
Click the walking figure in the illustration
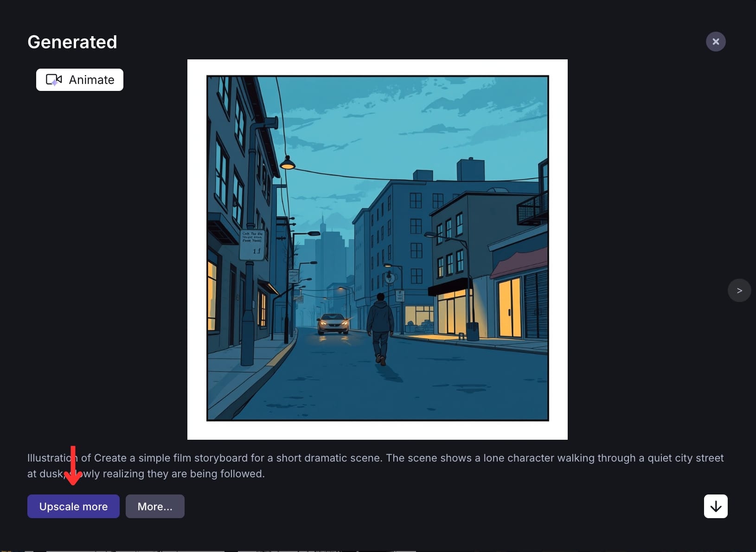pos(380,327)
